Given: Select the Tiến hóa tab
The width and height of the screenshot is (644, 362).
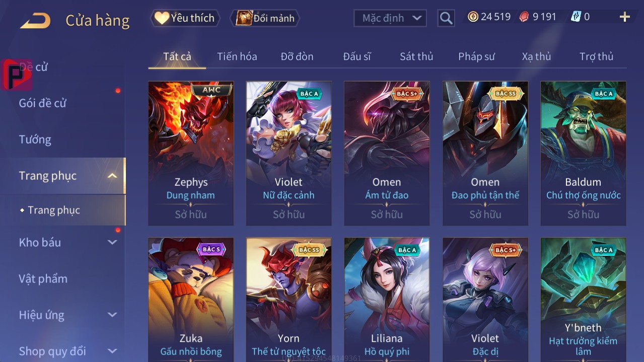Looking at the screenshot, I should [237, 56].
